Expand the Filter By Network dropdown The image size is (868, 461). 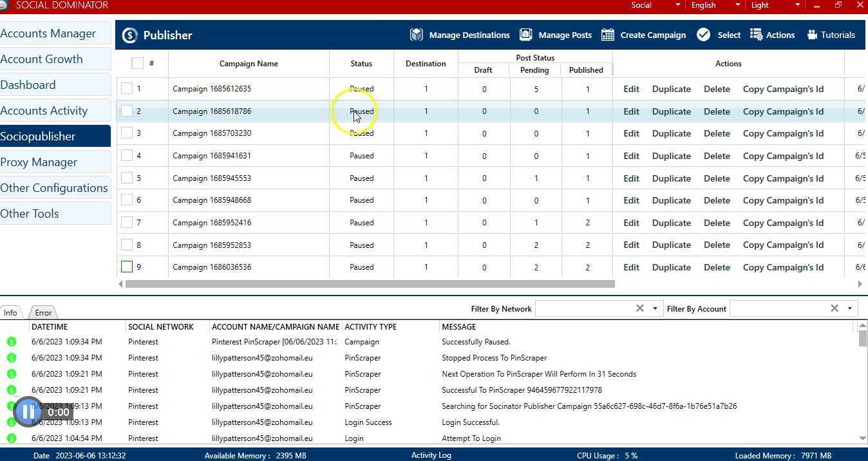point(655,308)
